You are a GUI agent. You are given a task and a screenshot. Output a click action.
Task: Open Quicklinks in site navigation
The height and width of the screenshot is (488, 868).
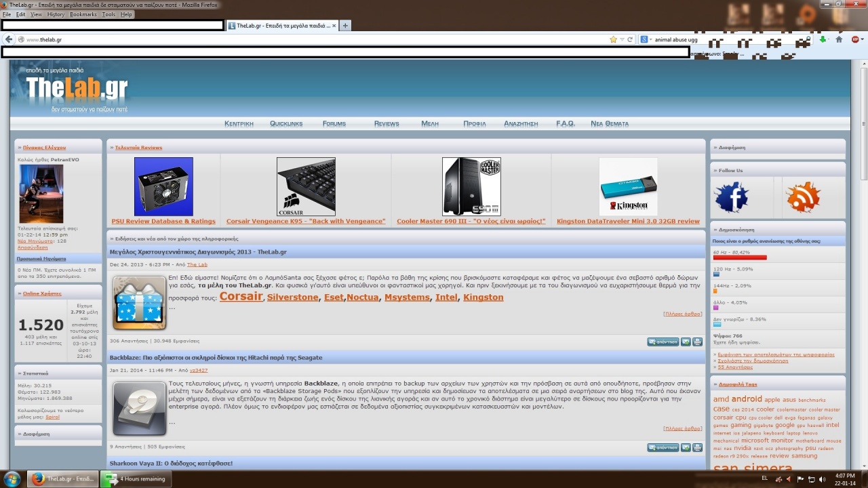pos(286,124)
